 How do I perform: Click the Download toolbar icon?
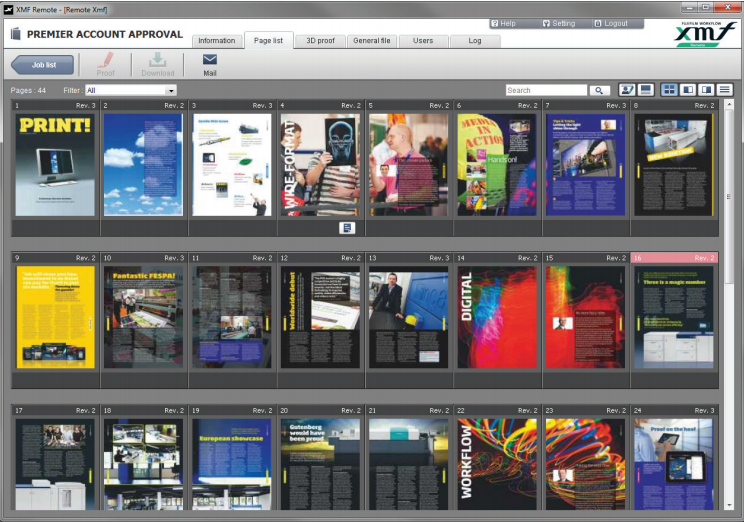[x=158, y=60]
